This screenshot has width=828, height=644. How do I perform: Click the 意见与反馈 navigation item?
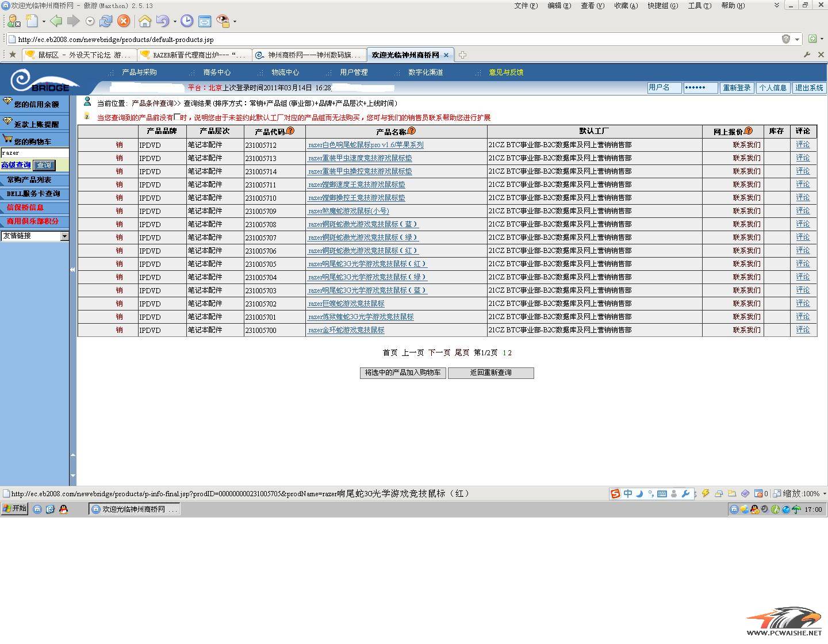pyautogui.click(x=506, y=72)
